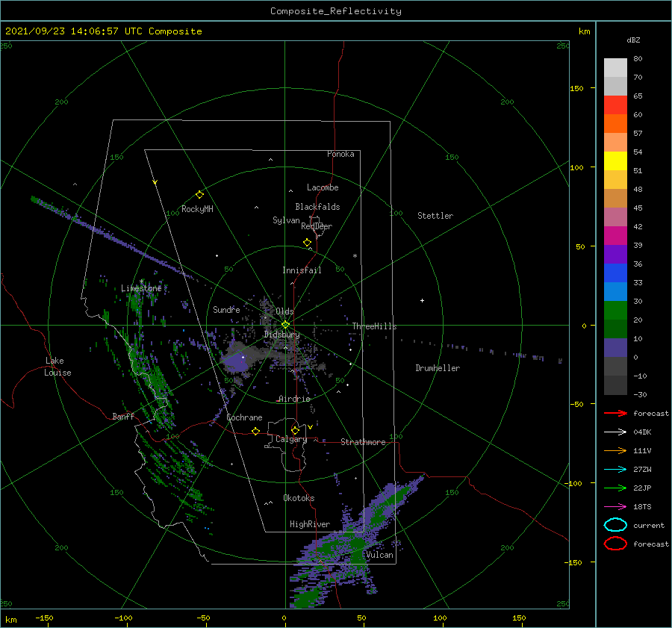Click the Blackfalds label

point(317,207)
